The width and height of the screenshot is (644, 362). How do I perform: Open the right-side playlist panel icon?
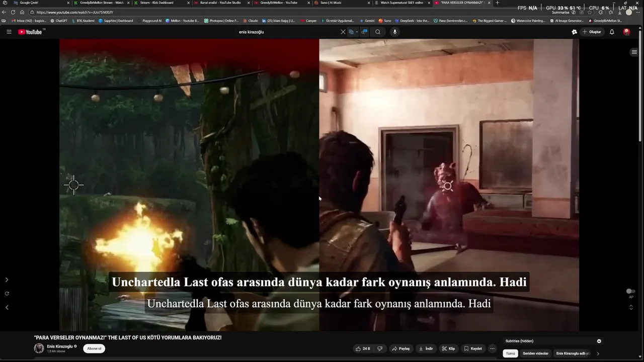[634, 52]
